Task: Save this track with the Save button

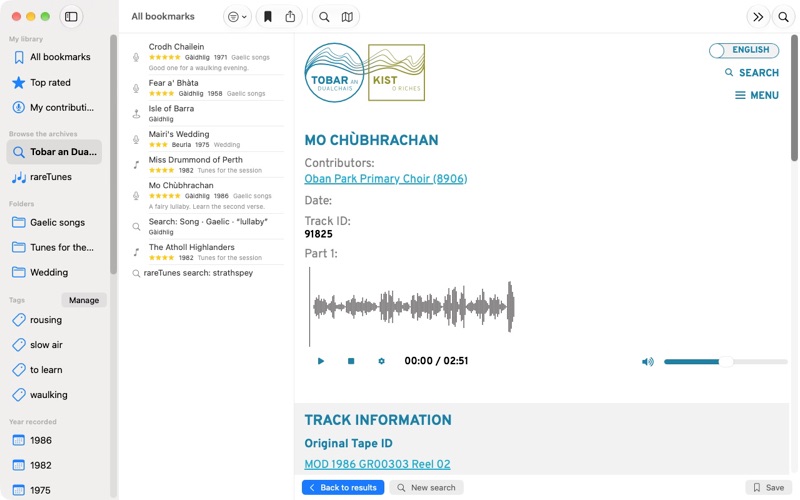Action: pos(769,488)
